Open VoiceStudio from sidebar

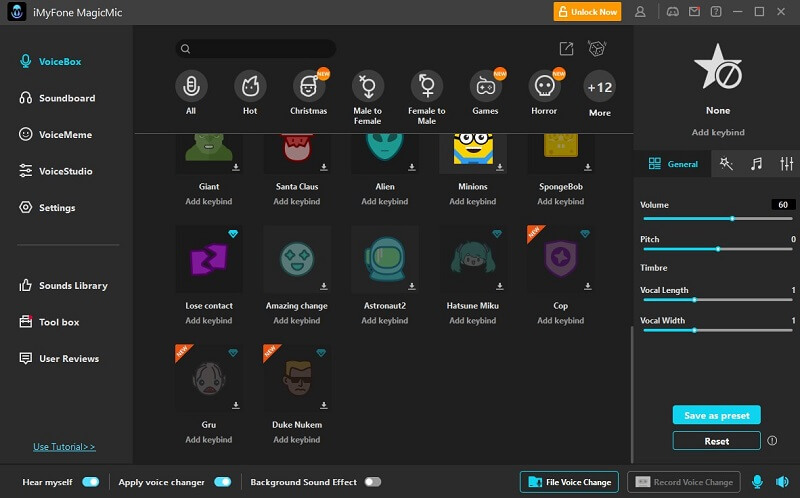[55, 171]
